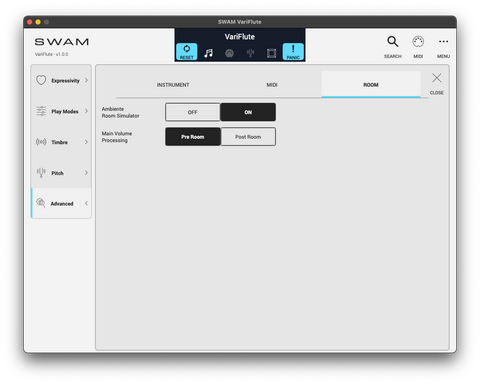The width and height of the screenshot is (480, 384).
Task: Open the Play Modes sidebar label
Action: 65,111
